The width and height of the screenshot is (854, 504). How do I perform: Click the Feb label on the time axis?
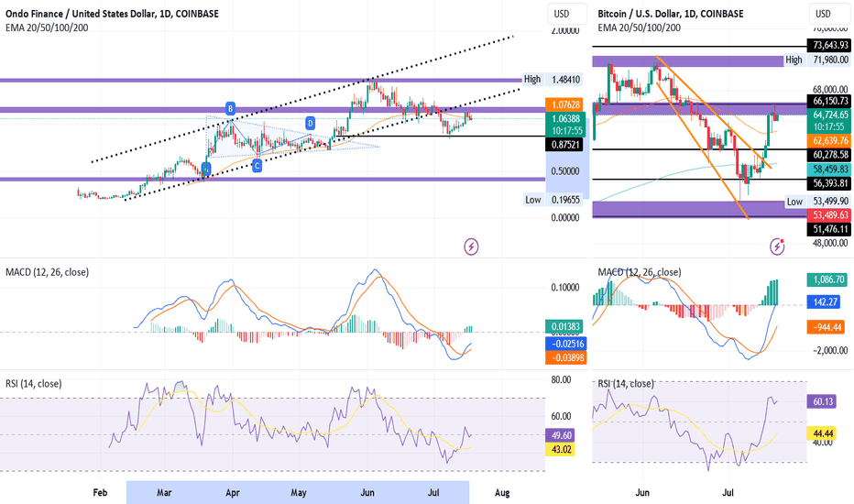click(100, 493)
